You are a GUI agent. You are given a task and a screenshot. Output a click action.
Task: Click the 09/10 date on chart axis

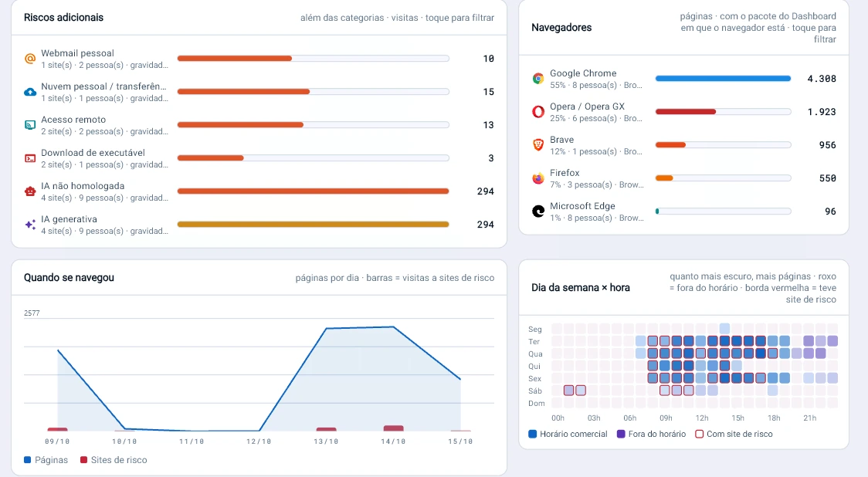[x=57, y=441]
